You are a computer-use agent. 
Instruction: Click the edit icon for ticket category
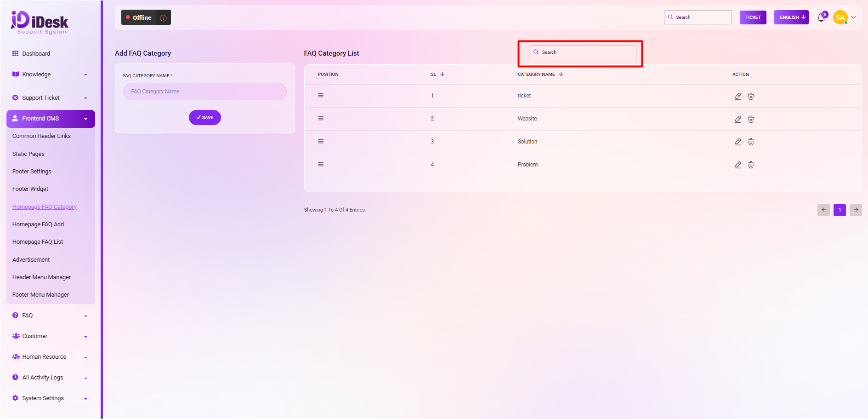click(738, 96)
